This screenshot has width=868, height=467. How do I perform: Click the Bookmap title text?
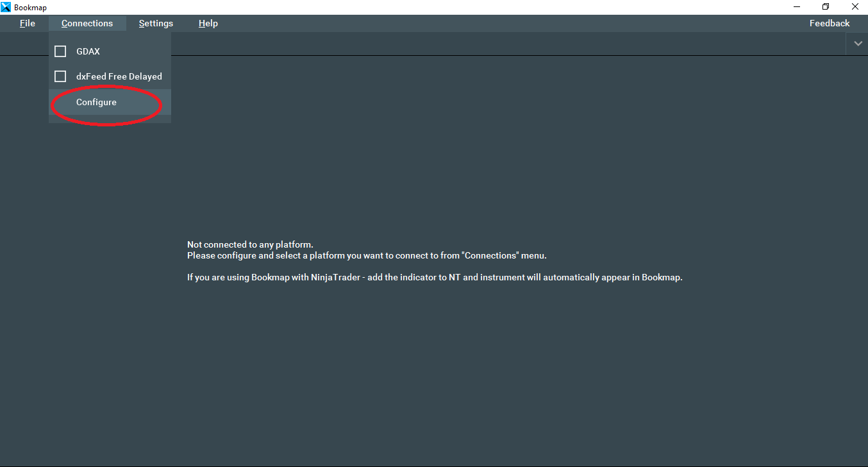30,7
